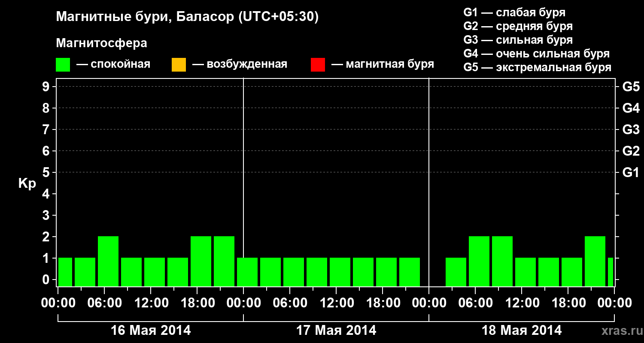Click the '17 Мая 2014' date label
This screenshot has height=343, width=644.
pos(336,331)
